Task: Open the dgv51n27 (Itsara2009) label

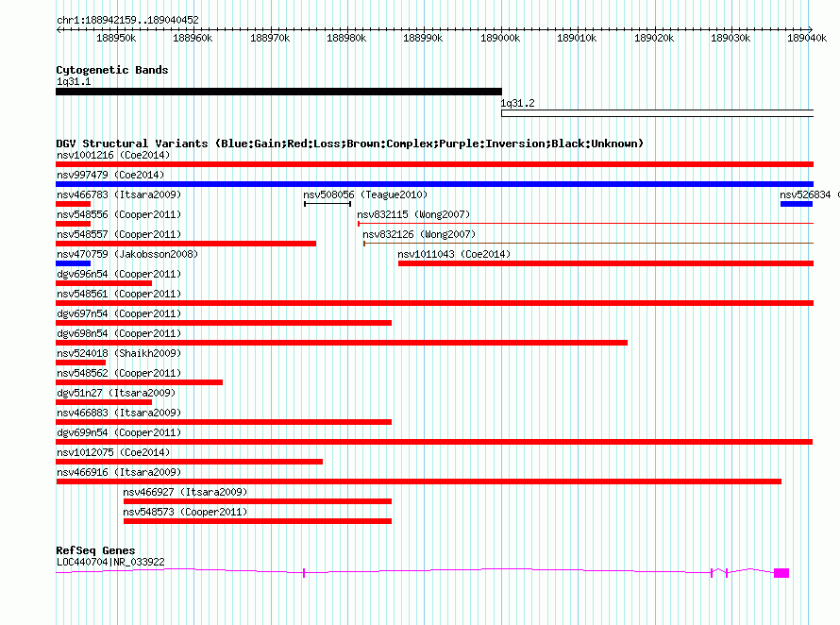Action: (116, 394)
